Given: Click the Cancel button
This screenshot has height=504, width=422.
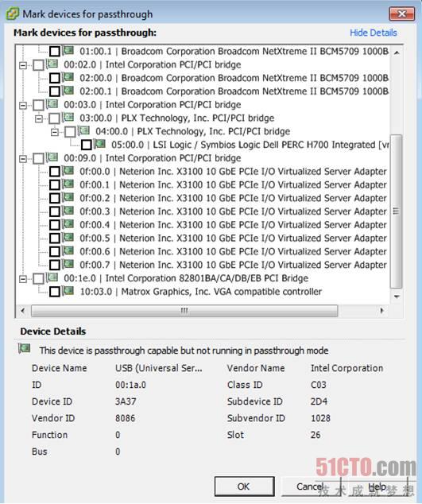Looking at the screenshot, I should pos(311,487).
